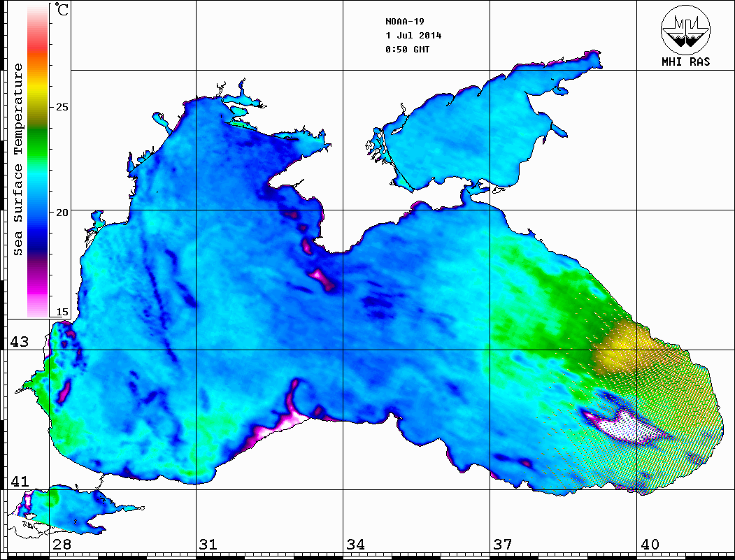Click longitude label '31'
The width and height of the screenshot is (735, 560).
tap(208, 544)
